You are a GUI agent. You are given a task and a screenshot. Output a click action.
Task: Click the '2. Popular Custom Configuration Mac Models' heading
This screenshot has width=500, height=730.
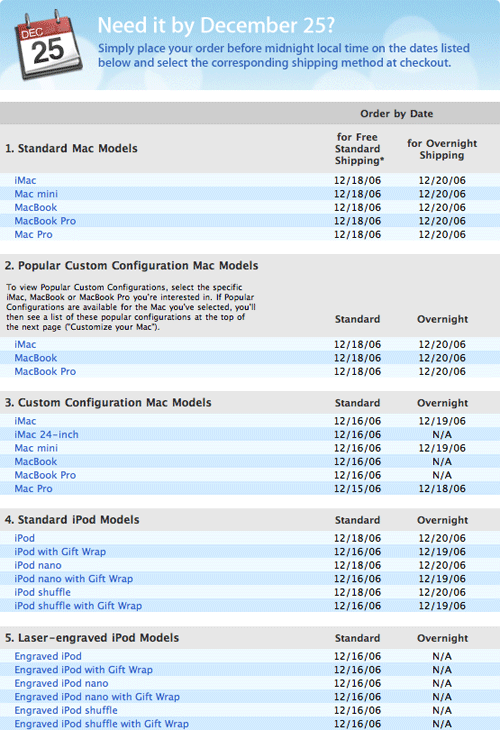(131, 266)
